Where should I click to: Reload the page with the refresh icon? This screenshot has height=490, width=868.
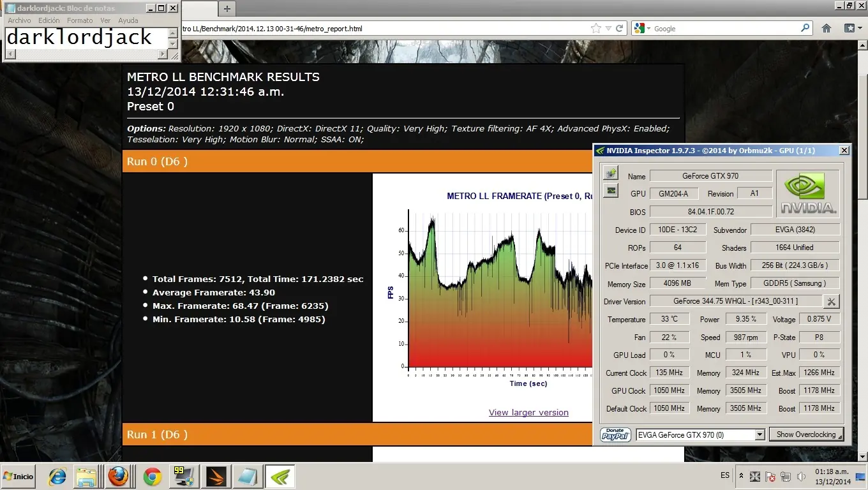click(x=619, y=28)
